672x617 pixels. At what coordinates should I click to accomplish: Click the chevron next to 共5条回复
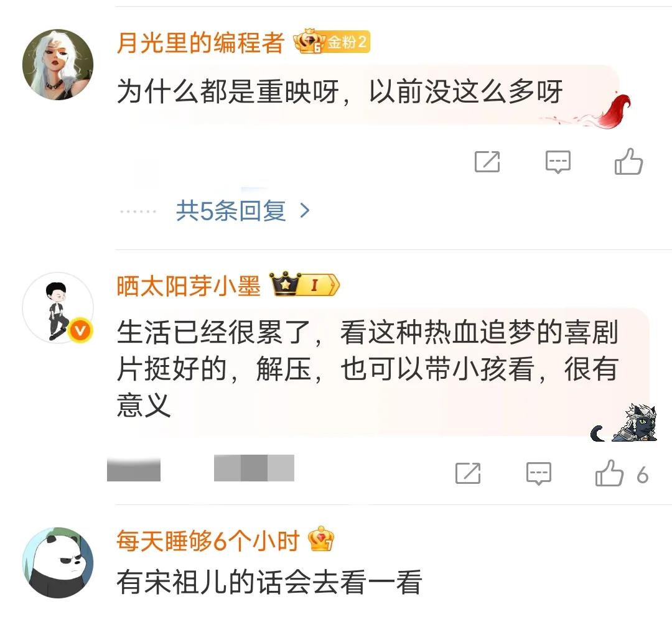coord(305,211)
